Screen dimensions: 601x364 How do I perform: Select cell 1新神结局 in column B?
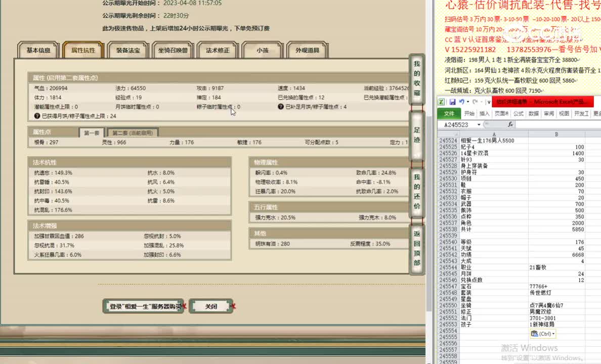(x=556, y=325)
